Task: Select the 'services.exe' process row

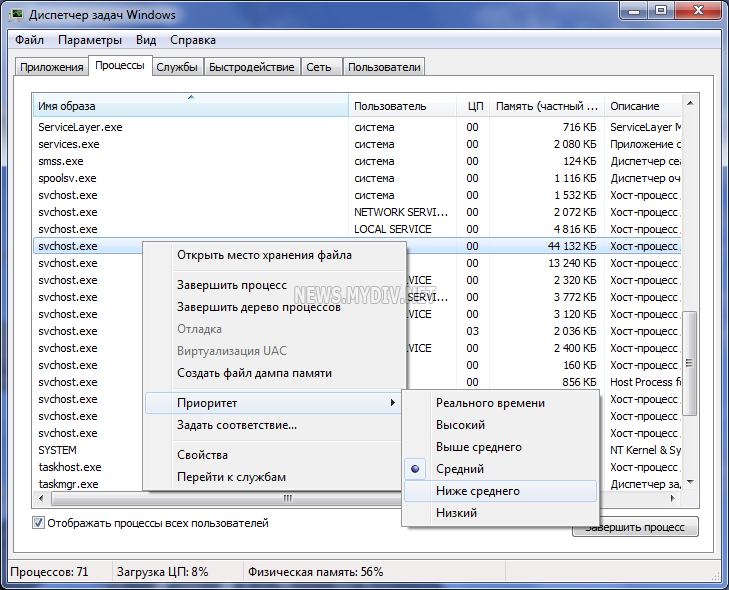Action: 357,144
